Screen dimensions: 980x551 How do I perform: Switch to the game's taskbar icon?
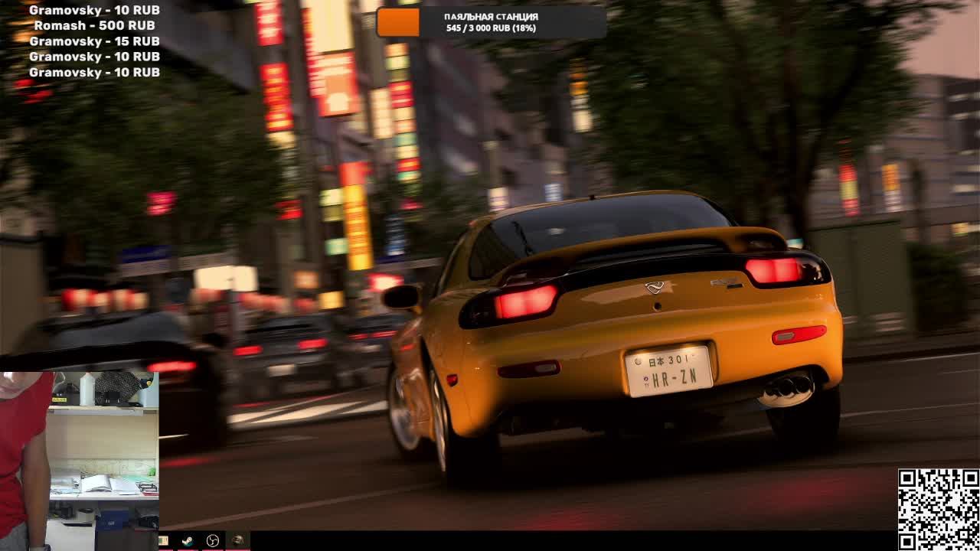point(238,541)
